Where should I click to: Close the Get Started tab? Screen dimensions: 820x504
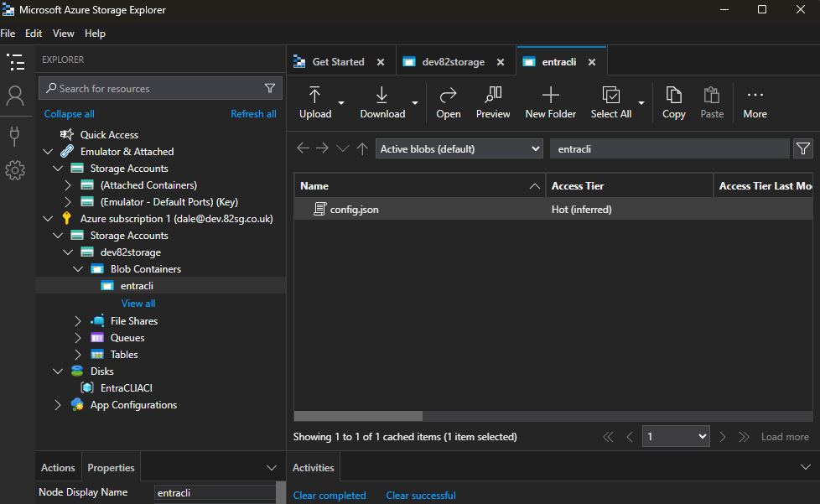pyautogui.click(x=381, y=62)
